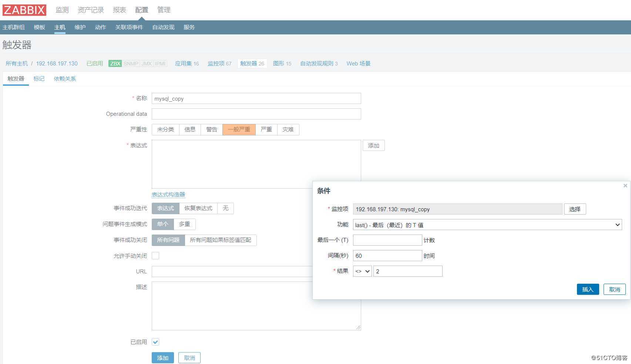Viewport: 631px width, 364px height.
Task: Select 无 for 事件成功迭代
Action: pyautogui.click(x=226, y=208)
